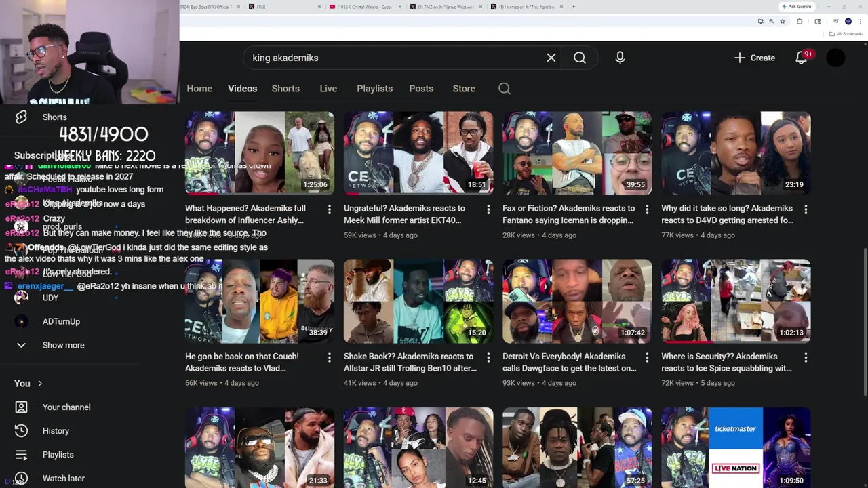Image resolution: width=868 pixels, height=488 pixels.
Task: Open the Playlists channel tab
Action: [x=375, y=88]
